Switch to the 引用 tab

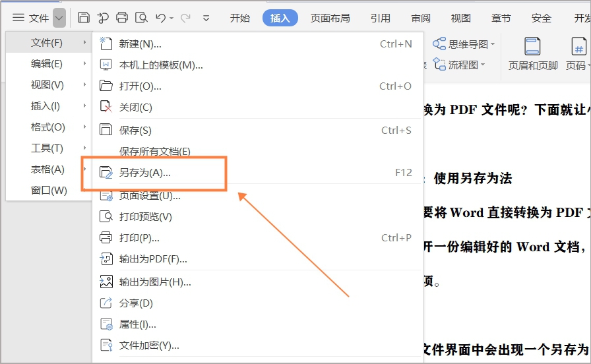(381, 18)
